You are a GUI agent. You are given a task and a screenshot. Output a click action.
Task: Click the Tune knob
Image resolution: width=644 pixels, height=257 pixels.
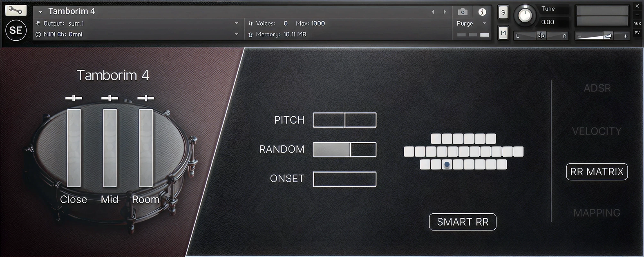525,16
